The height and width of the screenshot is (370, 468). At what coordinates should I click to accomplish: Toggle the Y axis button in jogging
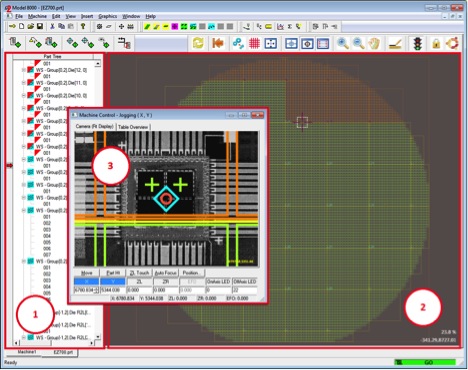pos(113,282)
